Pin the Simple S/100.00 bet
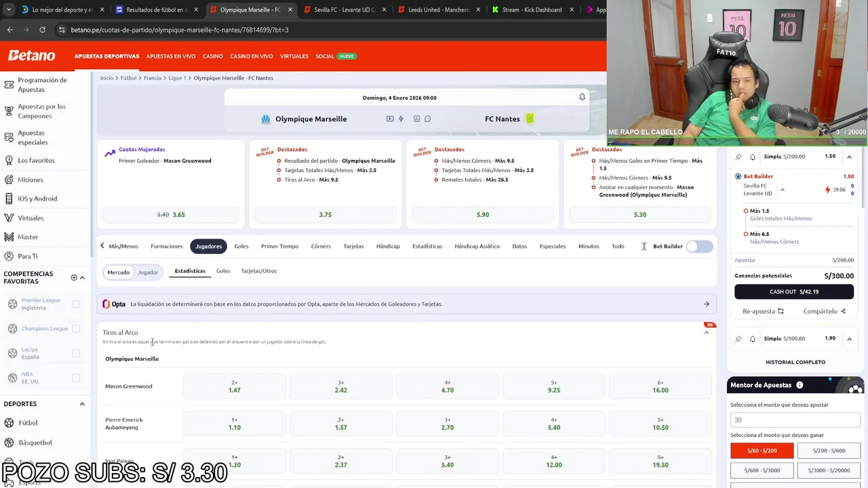This screenshot has width=868, height=488. (x=738, y=339)
